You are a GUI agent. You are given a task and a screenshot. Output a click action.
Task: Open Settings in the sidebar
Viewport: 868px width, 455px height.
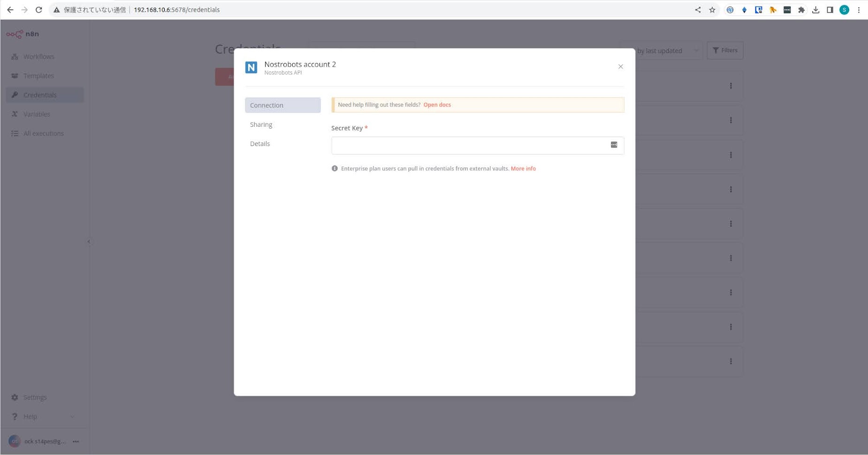(45, 397)
